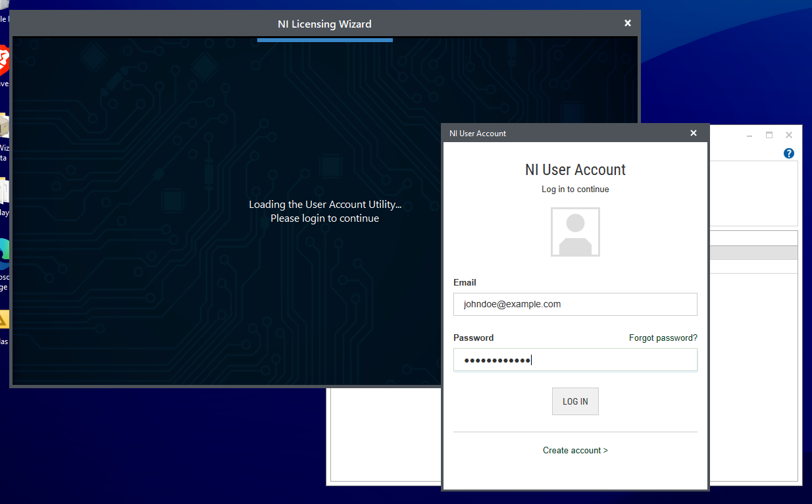
Task: Focus the Email input field
Action: coord(575,304)
